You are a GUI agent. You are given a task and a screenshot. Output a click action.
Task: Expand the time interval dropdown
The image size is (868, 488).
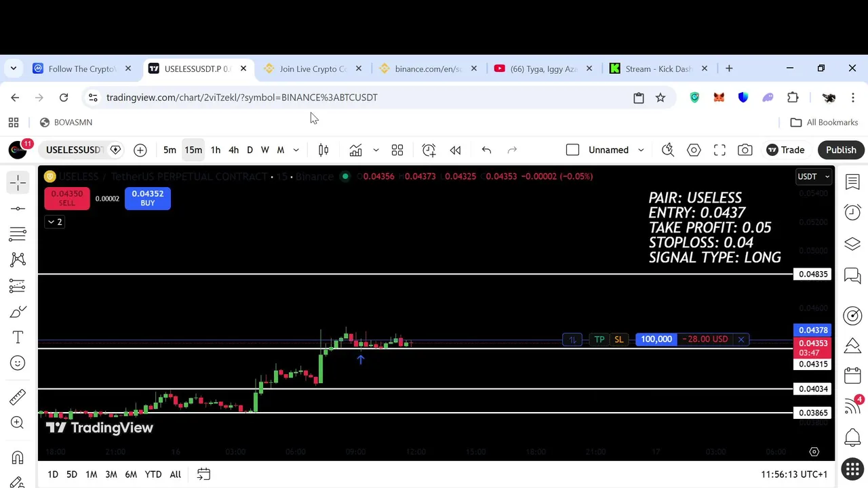296,150
